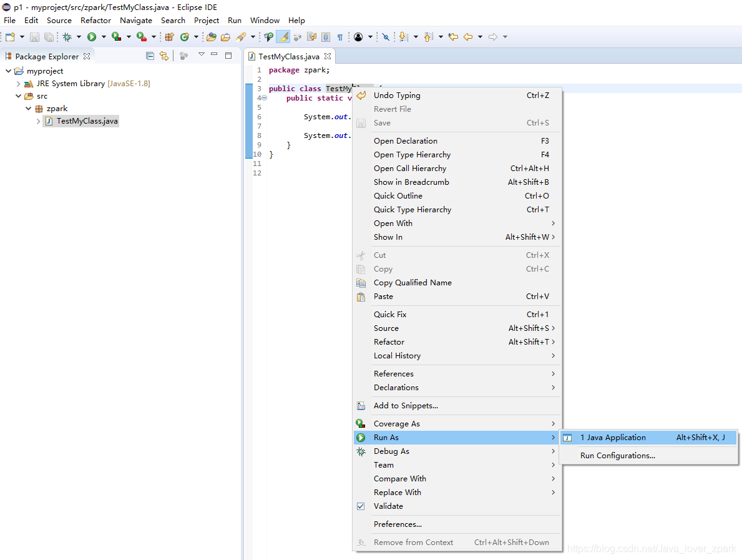Viewport: 742px width, 560px height.
Task: Close the TestMyClass.java editor tab
Action: click(x=328, y=56)
